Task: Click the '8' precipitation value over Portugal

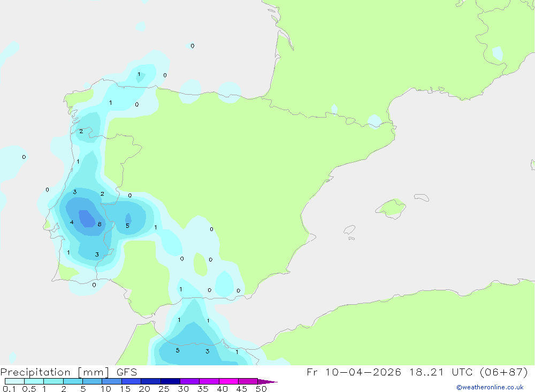Action: point(100,224)
